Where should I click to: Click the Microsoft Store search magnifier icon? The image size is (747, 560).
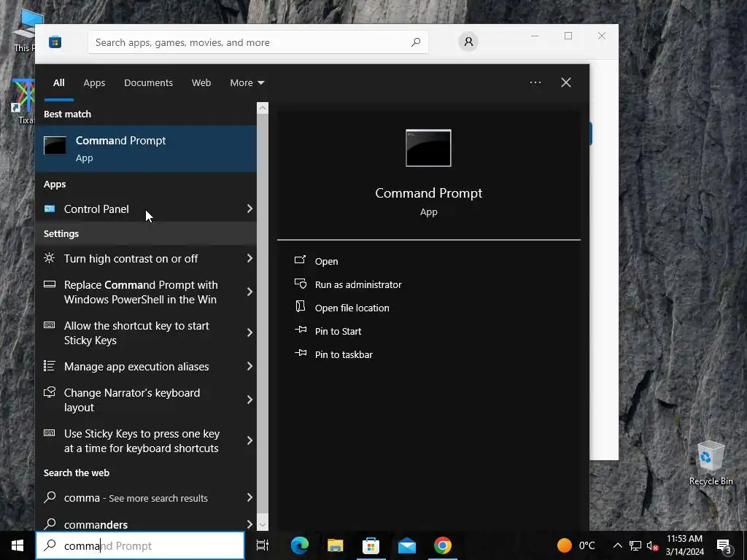pyautogui.click(x=416, y=42)
